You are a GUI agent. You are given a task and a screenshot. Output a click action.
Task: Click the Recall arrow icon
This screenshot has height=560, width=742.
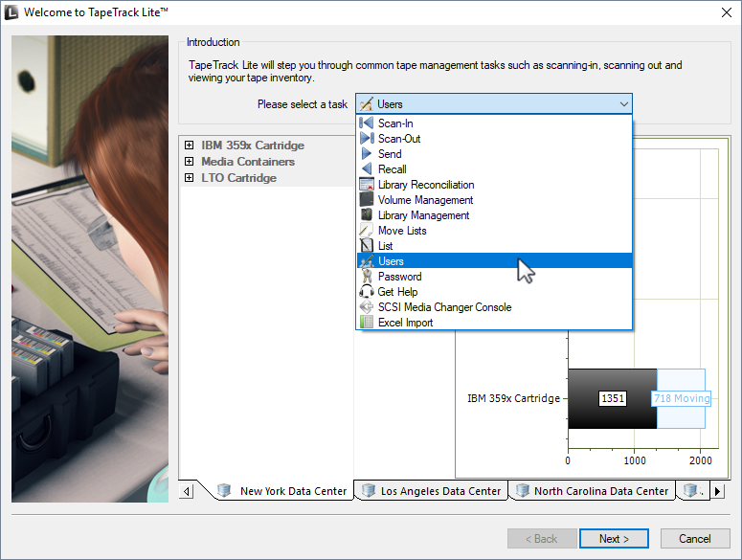367,168
